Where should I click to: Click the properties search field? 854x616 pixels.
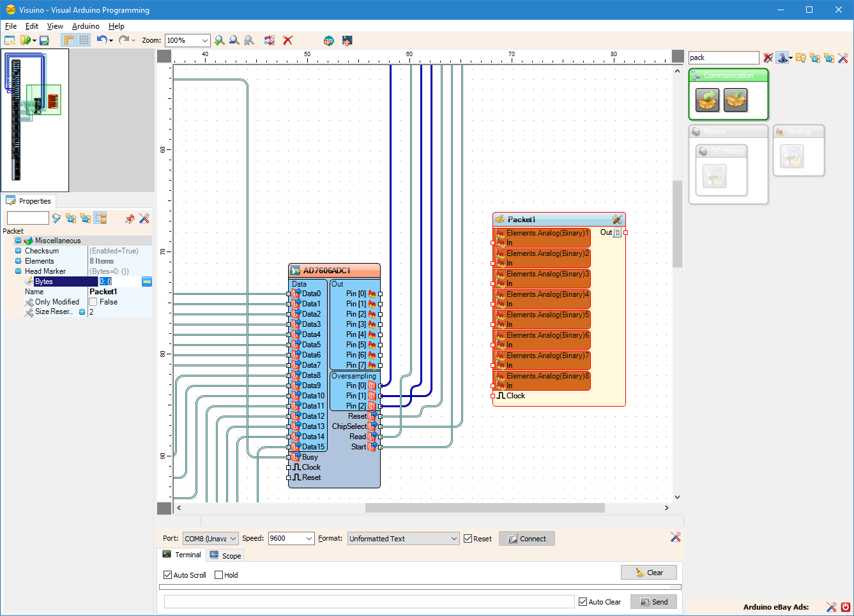click(27, 218)
